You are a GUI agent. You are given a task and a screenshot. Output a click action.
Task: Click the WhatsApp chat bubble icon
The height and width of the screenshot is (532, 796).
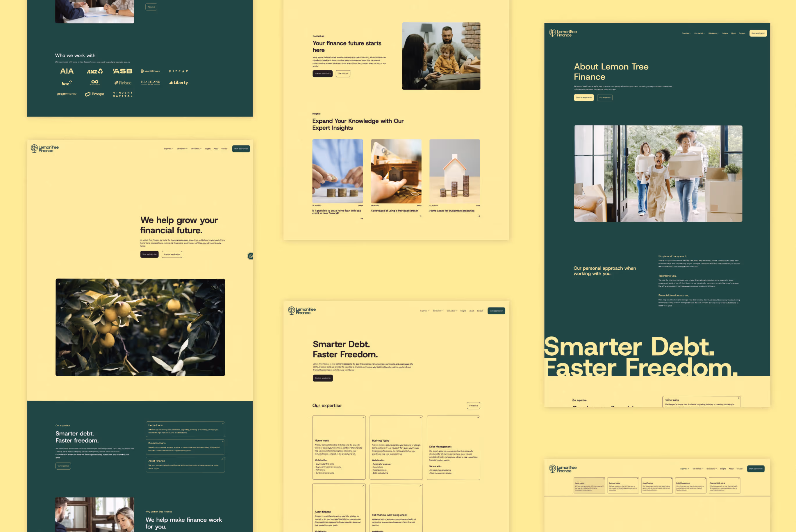(x=251, y=256)
